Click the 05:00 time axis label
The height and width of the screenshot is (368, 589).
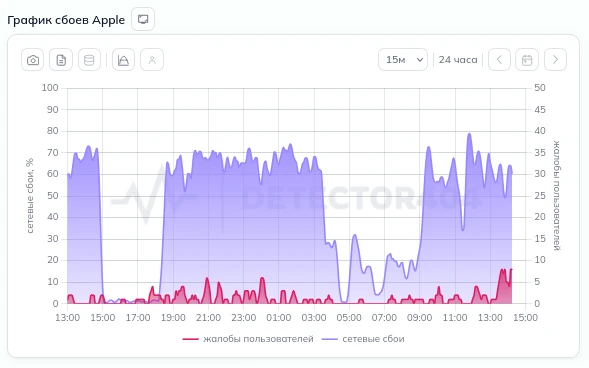tap(349, 318)
